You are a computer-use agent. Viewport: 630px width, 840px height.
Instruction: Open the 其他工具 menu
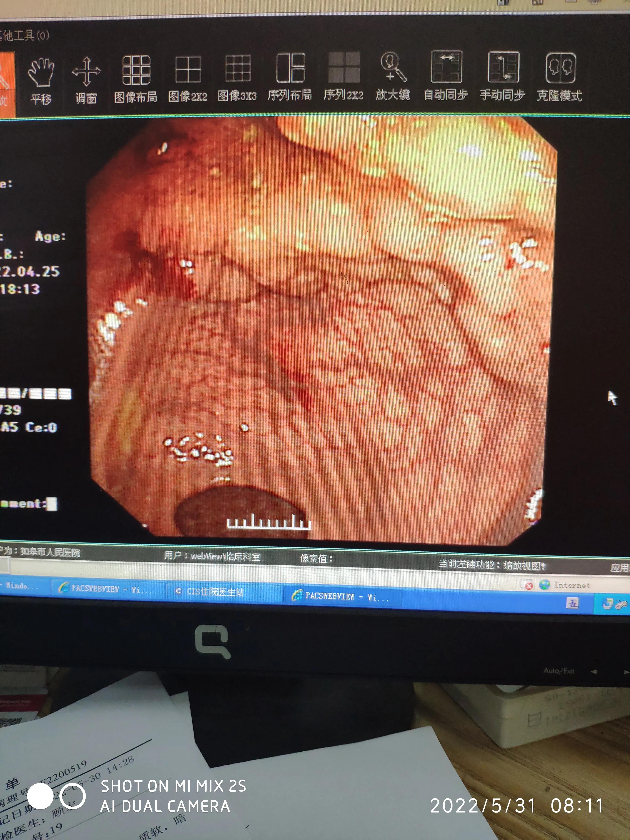point(25,35)
